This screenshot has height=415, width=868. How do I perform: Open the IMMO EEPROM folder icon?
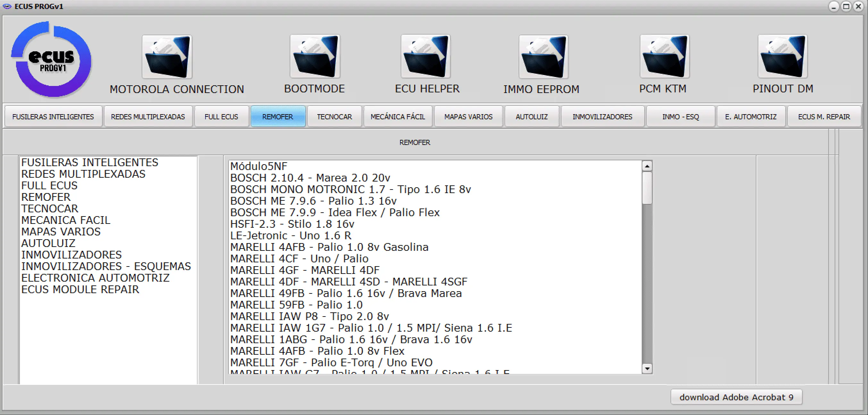(544, 57)
